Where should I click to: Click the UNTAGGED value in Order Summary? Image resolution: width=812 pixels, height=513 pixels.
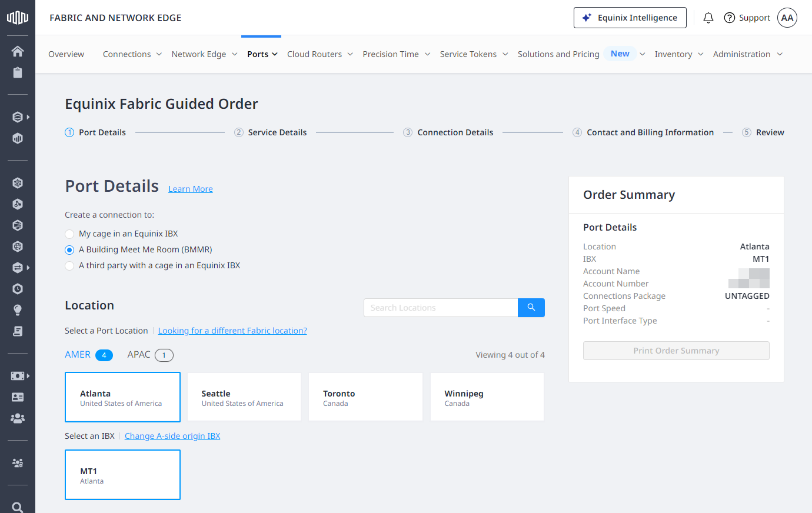[747, 296]
